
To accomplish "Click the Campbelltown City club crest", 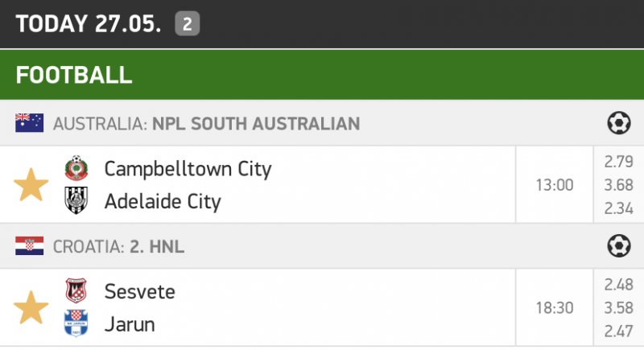I will [76, 169].
